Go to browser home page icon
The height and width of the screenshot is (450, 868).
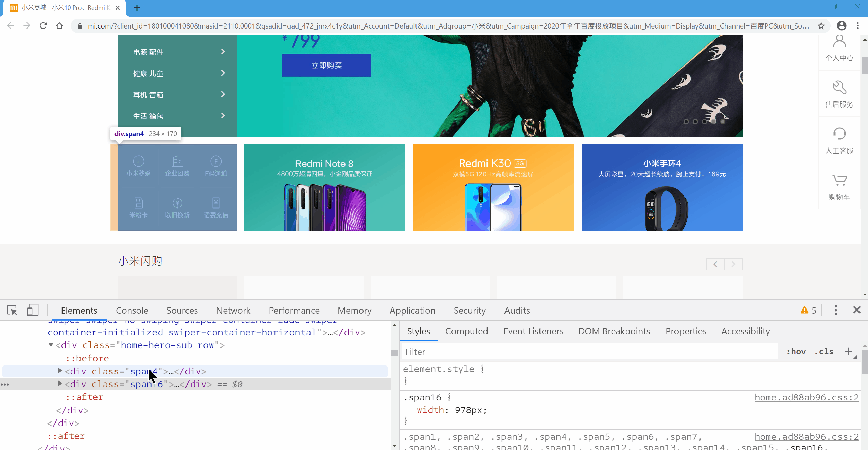click(59, 26)
